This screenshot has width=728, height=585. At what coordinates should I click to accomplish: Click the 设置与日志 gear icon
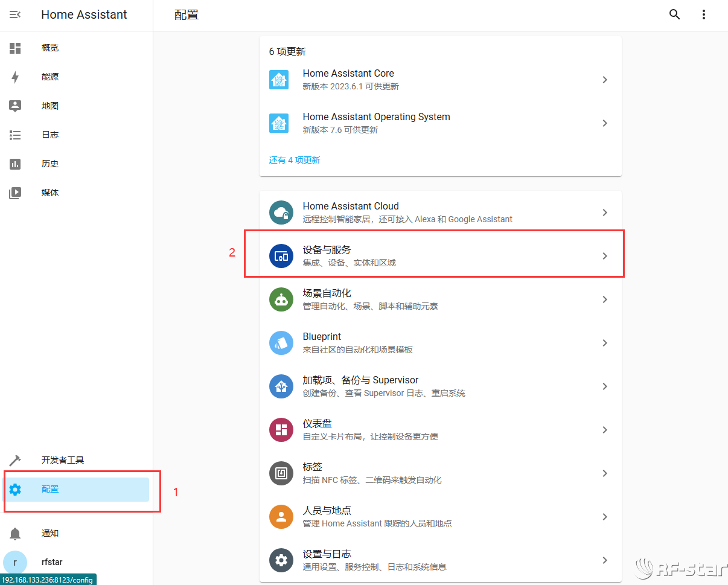281,560
